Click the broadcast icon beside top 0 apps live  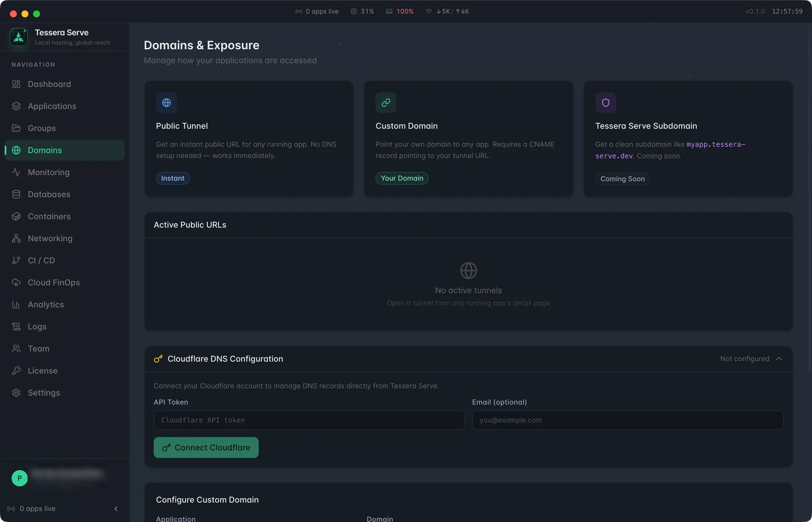pyautogui.click(x=299, y=11)
